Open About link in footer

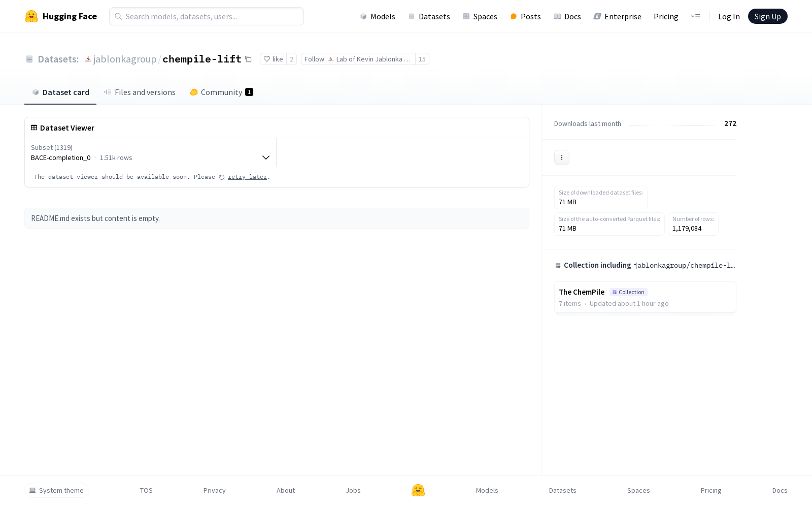point(286,490)
